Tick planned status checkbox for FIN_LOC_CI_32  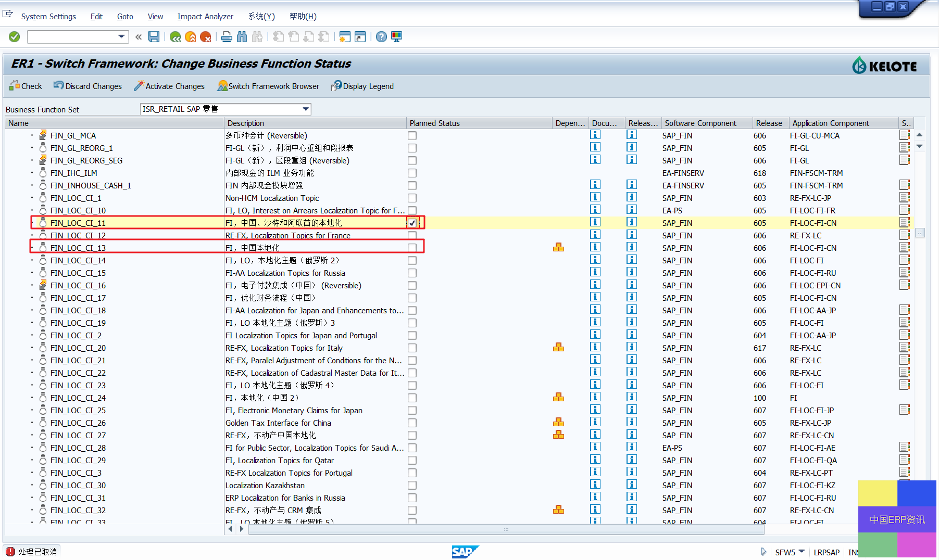(412, 510)
